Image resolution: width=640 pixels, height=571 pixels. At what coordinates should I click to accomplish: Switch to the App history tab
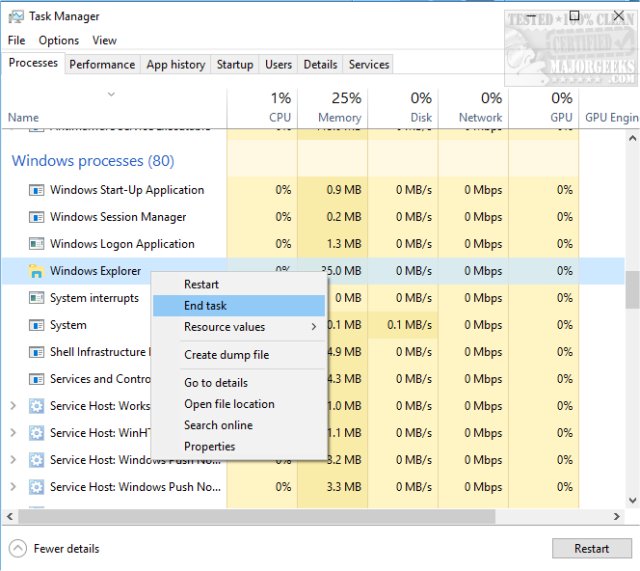coord(176,64)
